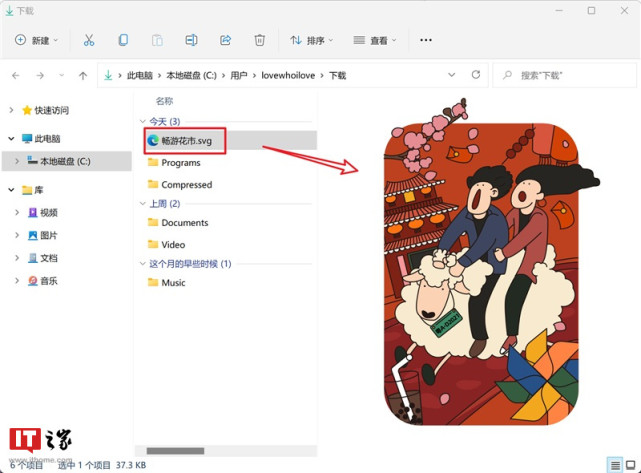Collapse 这个月的早些时候 (1) group
This screenshot has width=641, height=473.
click(x=143, y=264)
